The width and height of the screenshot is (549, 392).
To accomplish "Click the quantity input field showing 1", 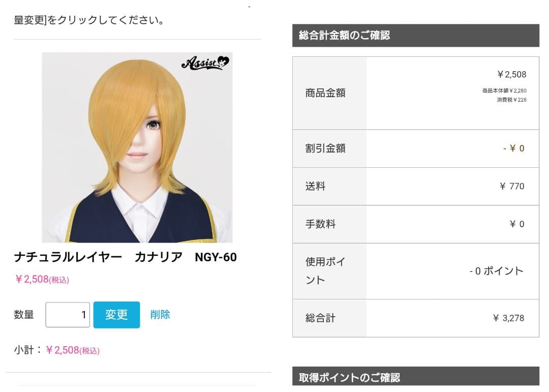I will pos(68,315).
